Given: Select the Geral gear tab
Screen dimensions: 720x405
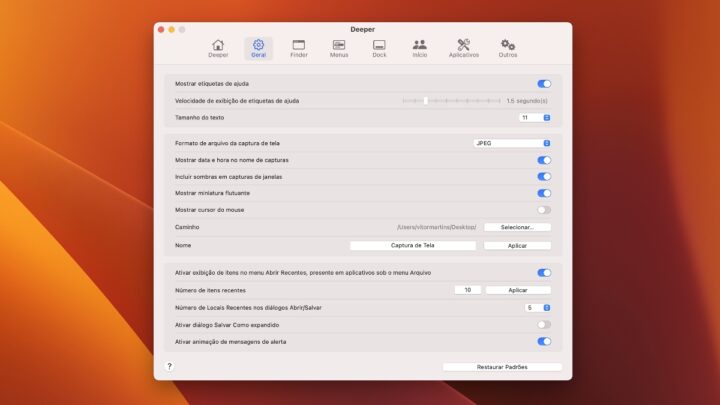Looking at the screenshot, I should tap(259, 48).
